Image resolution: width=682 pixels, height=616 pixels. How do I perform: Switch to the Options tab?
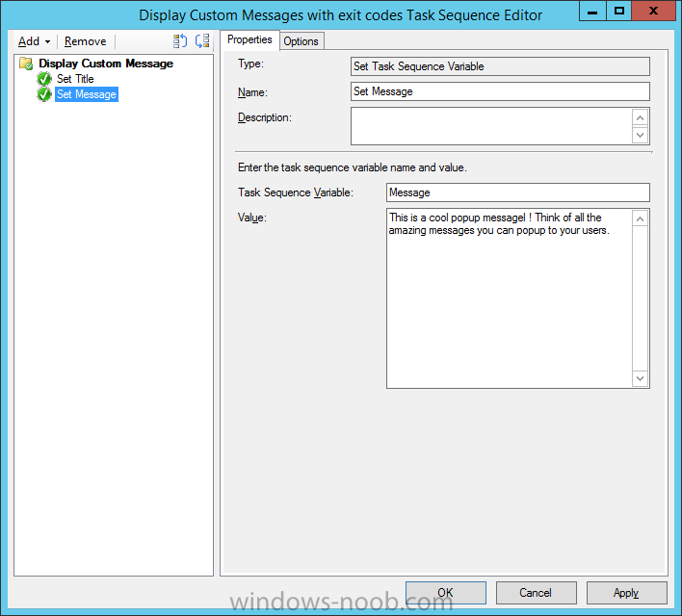click(x=301, y=41)
